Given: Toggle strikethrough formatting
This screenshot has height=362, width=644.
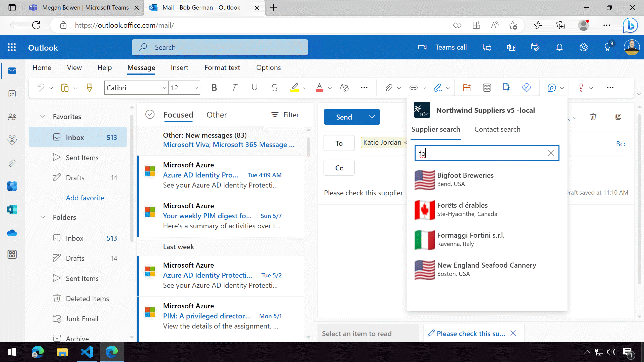Looking at the screenshot, I should coord(274,88).
